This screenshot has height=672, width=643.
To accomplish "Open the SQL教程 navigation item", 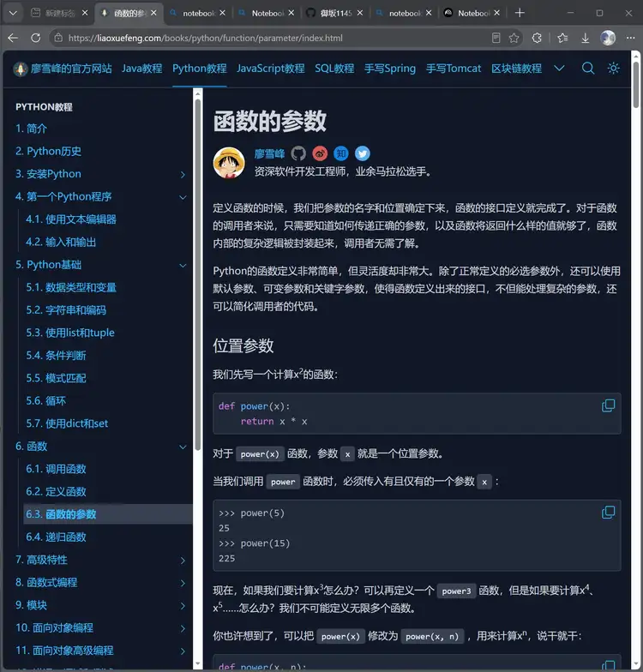I will coord(334,69).
